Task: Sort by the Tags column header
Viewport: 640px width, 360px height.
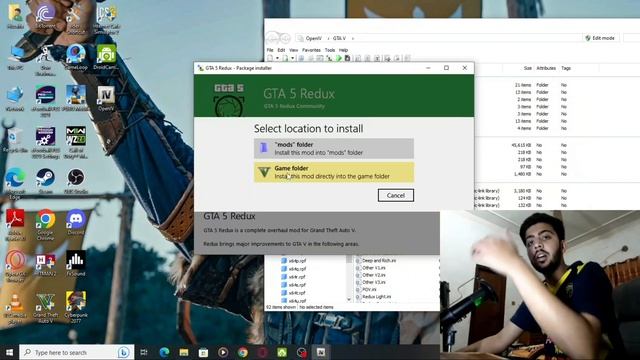Action: pyautogui.click(x=566, y=68)
